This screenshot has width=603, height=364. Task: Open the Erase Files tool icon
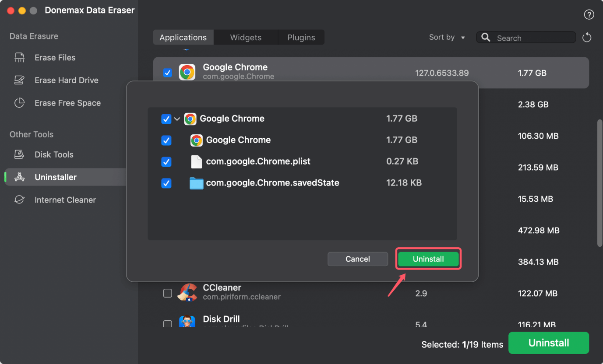pyautogui.click(x=19, y=58)
